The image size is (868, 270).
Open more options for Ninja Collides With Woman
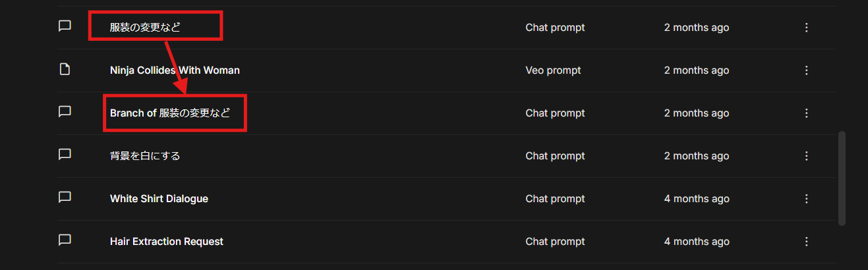[x=806, y=70]
